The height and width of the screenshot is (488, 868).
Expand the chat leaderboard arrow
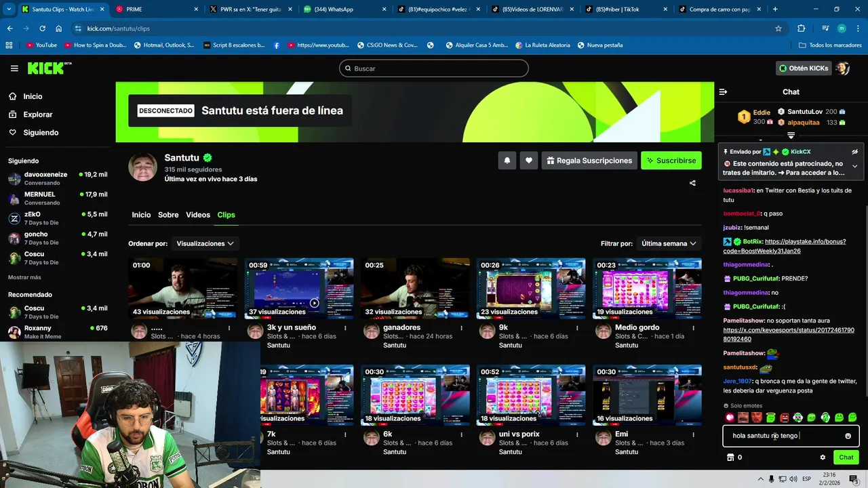791,136
